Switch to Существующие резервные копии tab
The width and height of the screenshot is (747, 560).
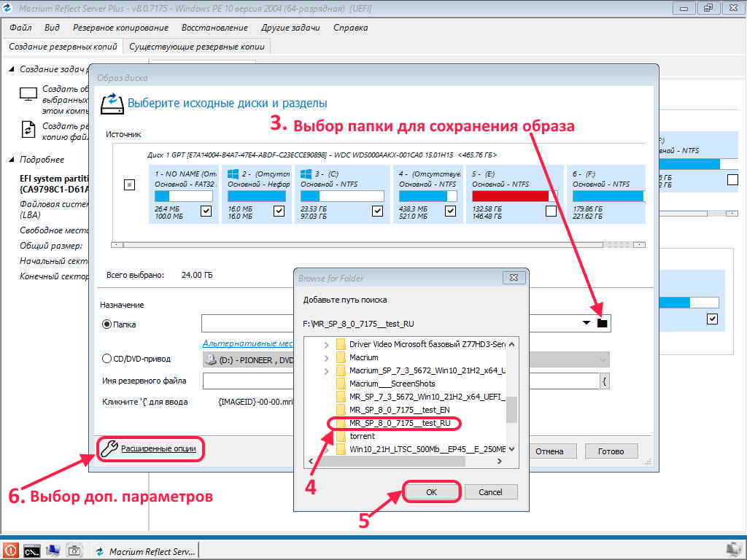tap(197, 46)
